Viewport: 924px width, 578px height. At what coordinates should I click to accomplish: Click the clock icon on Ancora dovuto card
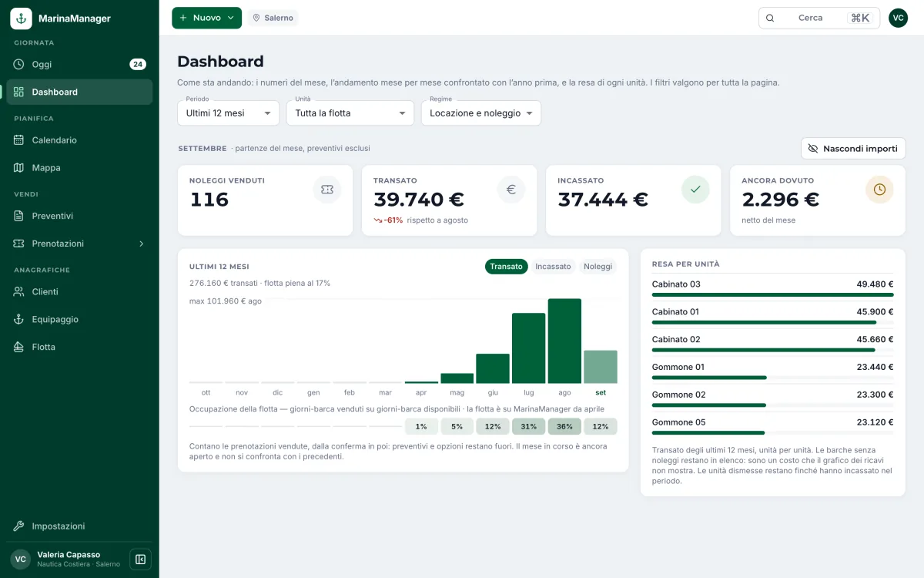879,190
